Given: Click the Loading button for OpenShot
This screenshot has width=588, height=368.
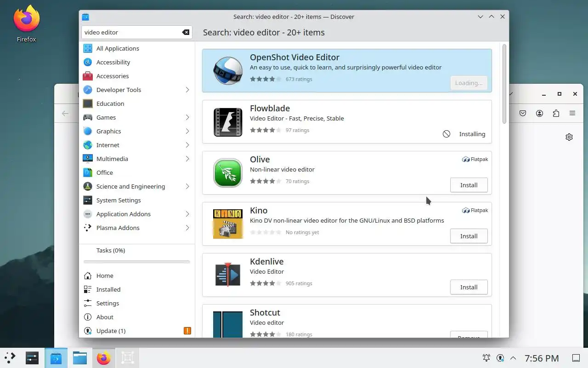Looking at the screenshot, I should tap(469, 83).
